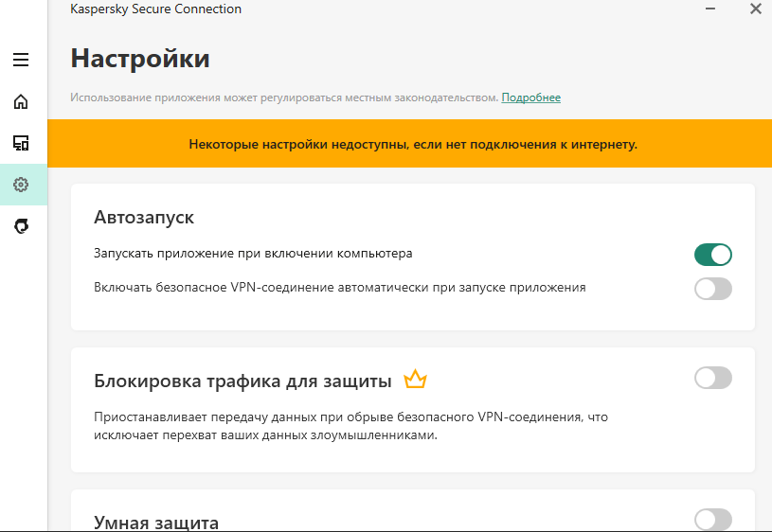Click the Умная защита heading

coord(156,523)
